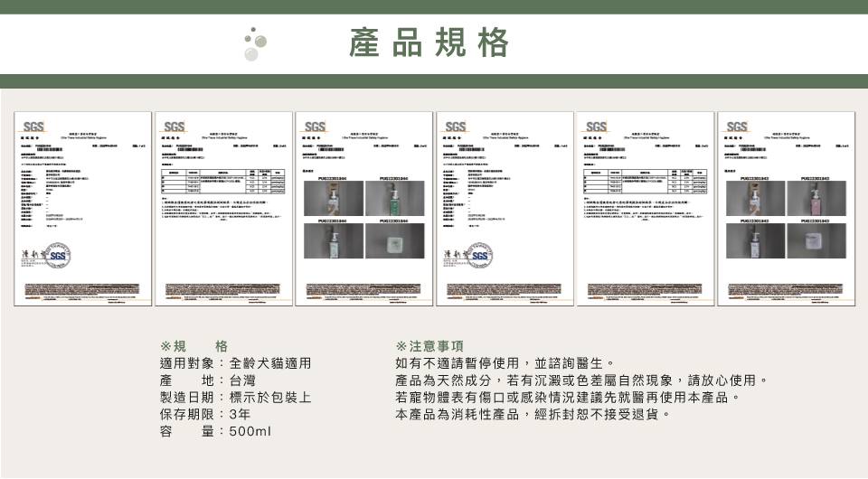Click the SGS logo on the fifth report page
The height and width of the screenshot is (479, 868).
click(x=596, y=126)
